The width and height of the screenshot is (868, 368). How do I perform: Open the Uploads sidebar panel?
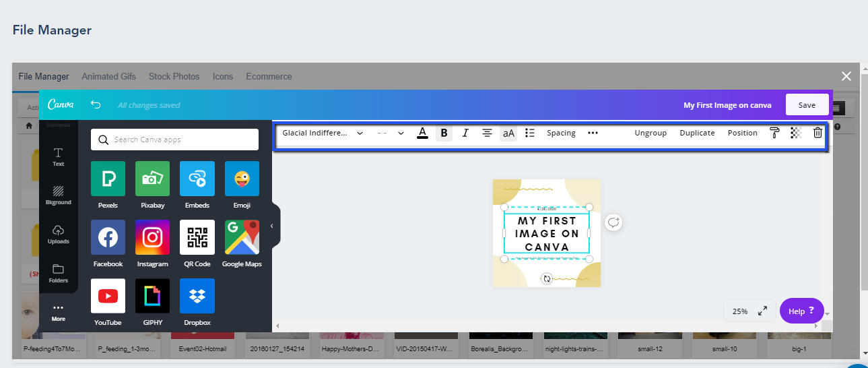pyautogui.click(x=59, y=235)
